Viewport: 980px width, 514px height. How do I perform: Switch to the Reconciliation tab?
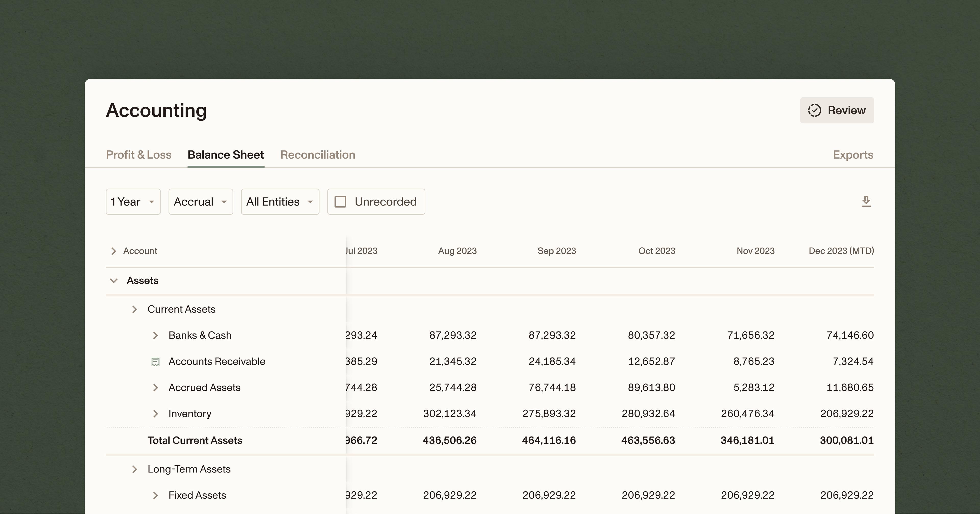(x=318, y=155)
